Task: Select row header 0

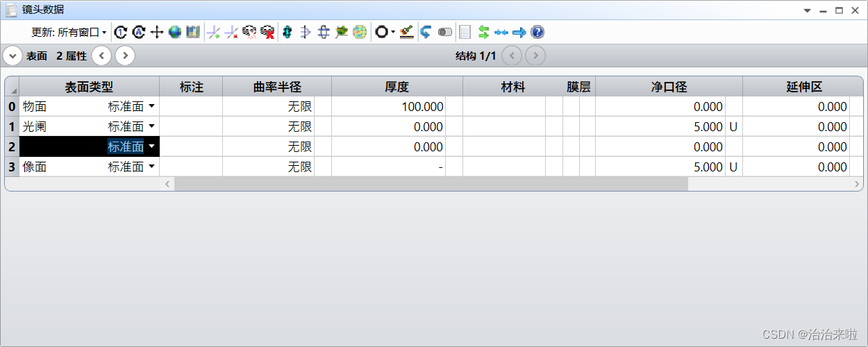Action: [12, 106]
